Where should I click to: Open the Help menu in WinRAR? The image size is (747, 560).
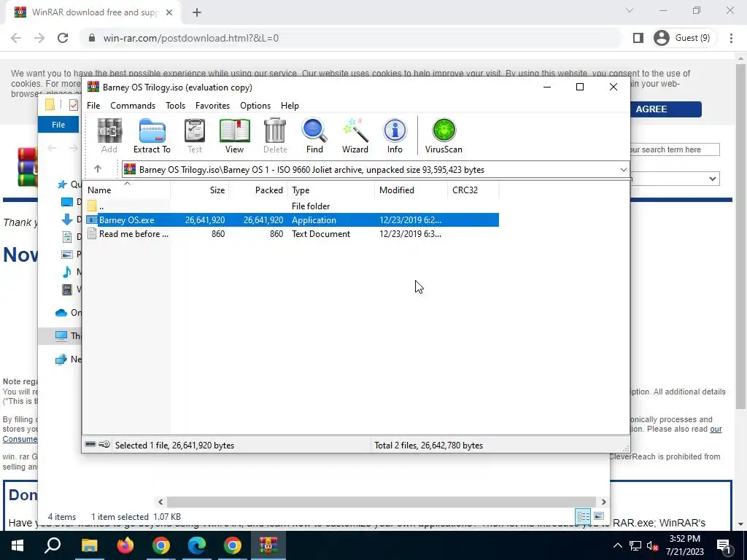coord(290,105)
